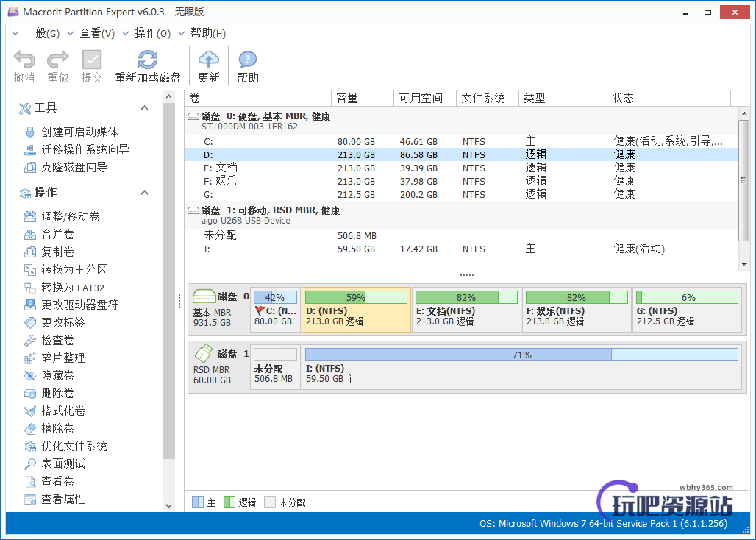The width and height of the screenshot is (756, 540).
Task: Click the Commit (提交) checkmark icon
Action: point(92,60)
